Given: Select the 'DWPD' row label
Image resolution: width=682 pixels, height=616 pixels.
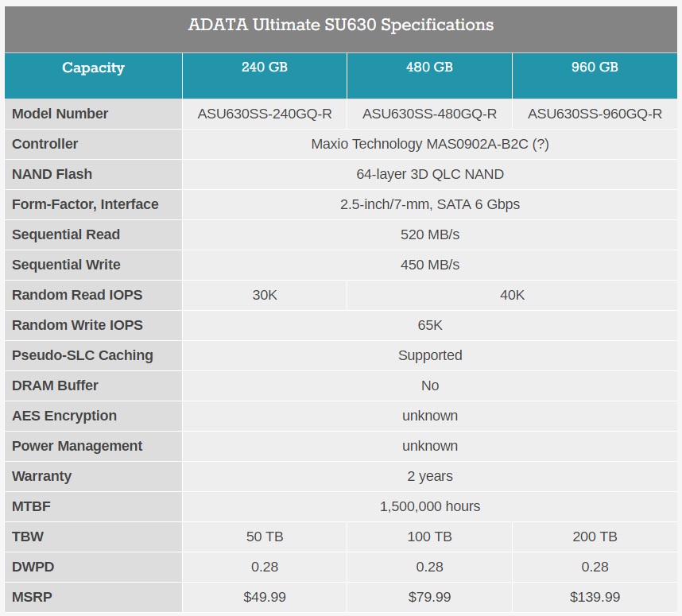Looking at the screenshot, I should [33, 567].
